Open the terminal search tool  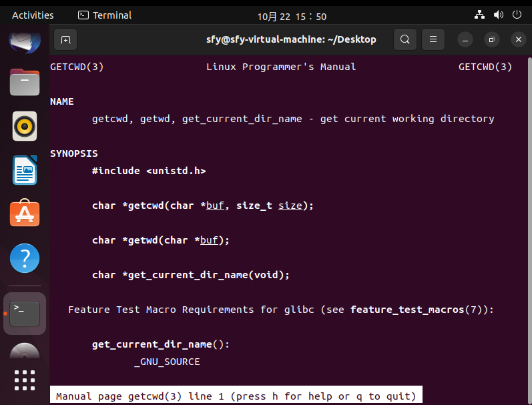[x=405, y=39]
